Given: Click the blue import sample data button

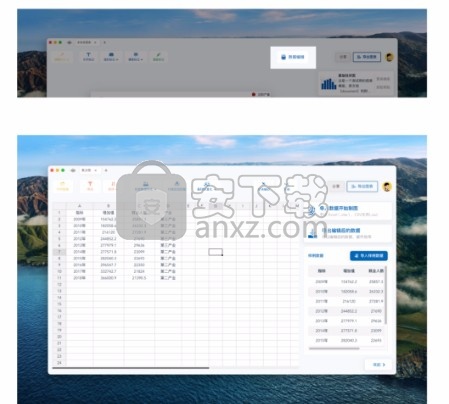Looking at the screenshot, I should tap(369, 256).
